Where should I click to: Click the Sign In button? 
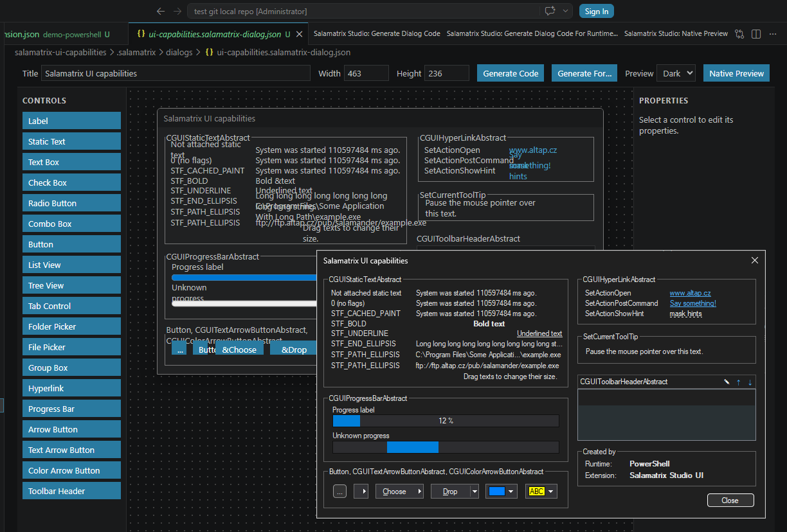tap(597, 11)
